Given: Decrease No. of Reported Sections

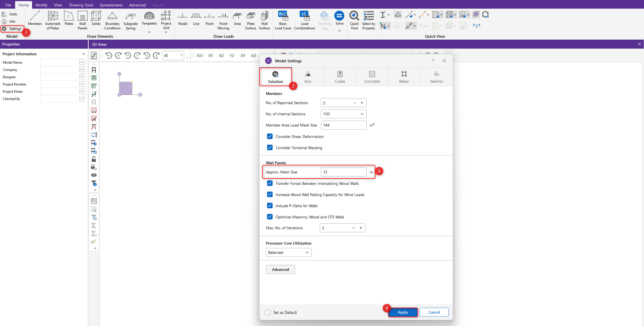Looking at the screenshot, I should click(355, 103).
